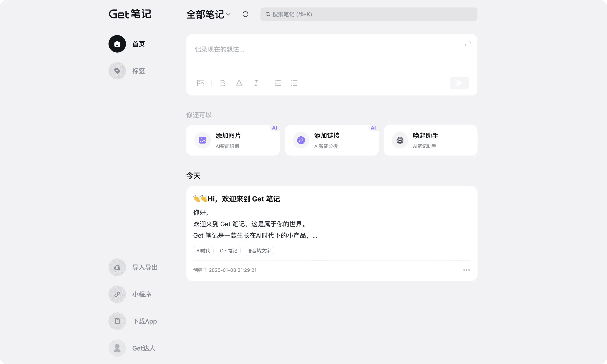Select the 语音转文字 tag
The image size is (607, 364).
click(x=258, y=250)
